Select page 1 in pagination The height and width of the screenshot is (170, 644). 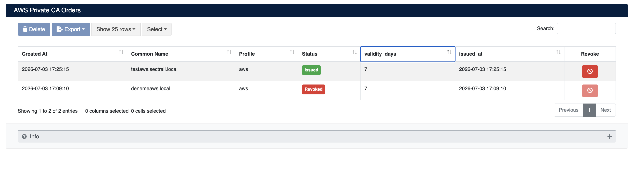(589, 110)
